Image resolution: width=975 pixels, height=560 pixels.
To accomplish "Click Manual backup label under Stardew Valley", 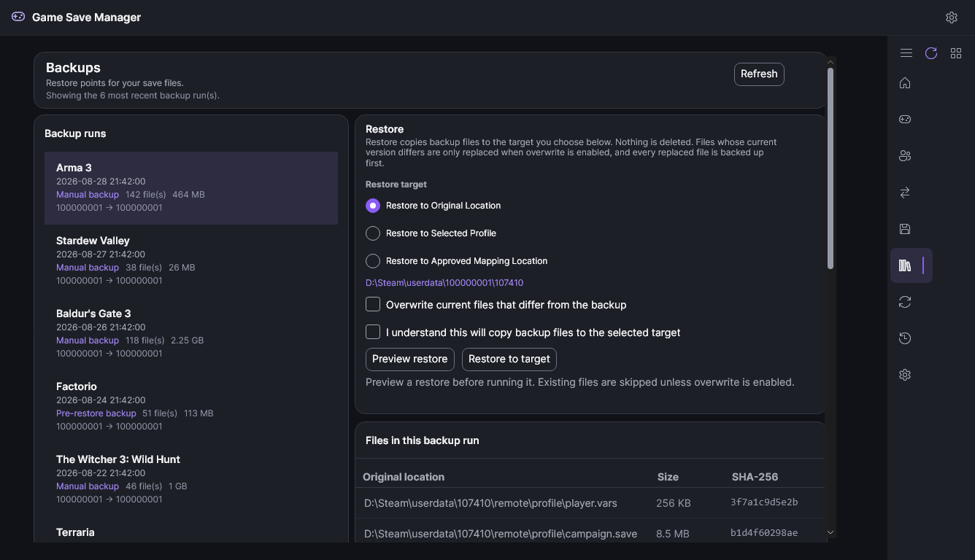I will (x=88, y=268).
